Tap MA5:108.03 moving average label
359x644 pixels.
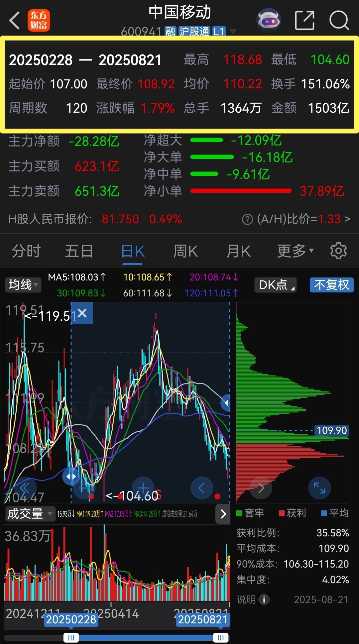[x=77, y=277]
